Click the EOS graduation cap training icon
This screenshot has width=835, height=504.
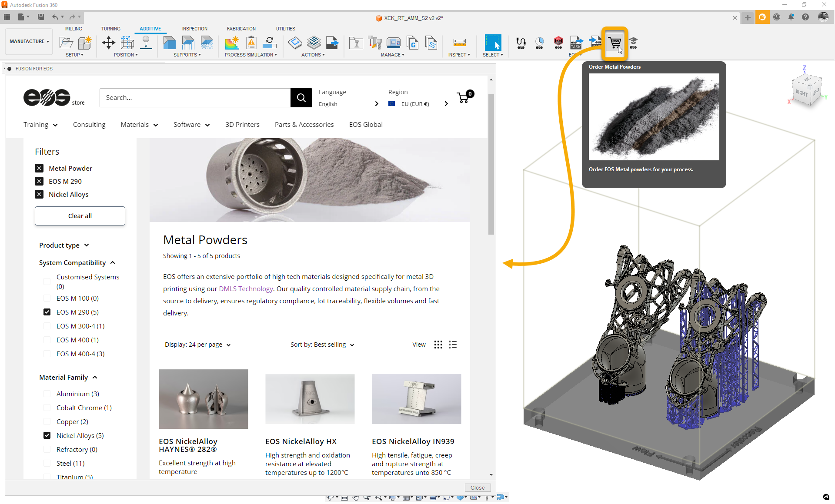[x=633, y=43]
